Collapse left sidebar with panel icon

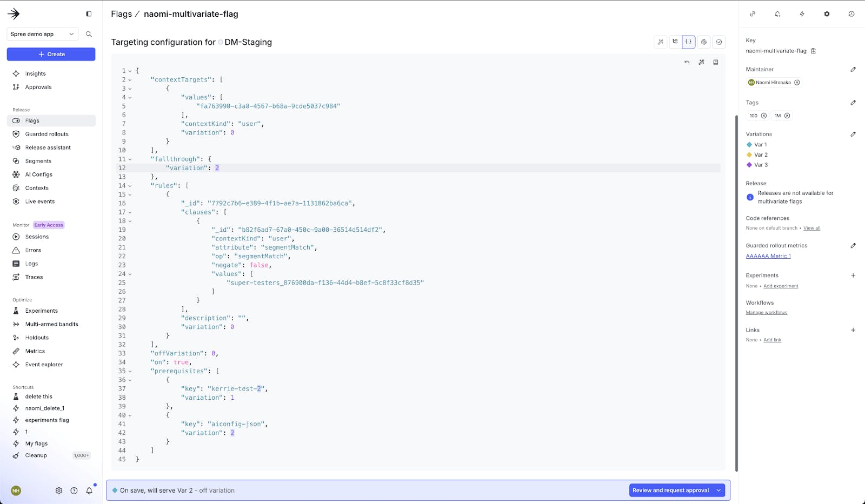pyautogui.click(x=89, y=14)
